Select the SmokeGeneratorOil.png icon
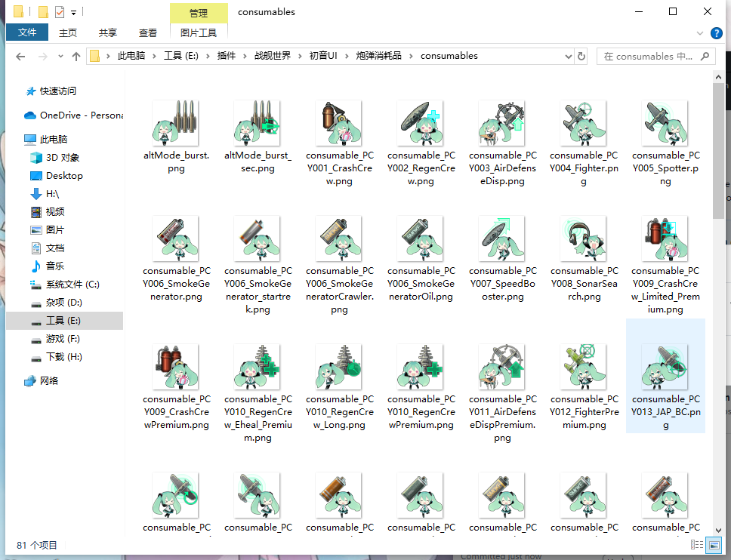Viewport: 731px width, 560px height. click(421, 238)
